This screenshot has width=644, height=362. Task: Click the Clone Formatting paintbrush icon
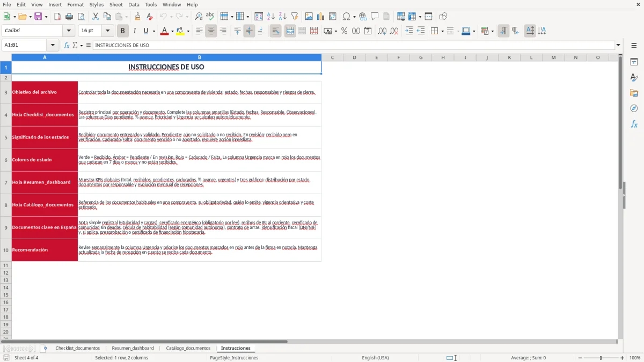(x=137, y=17)
